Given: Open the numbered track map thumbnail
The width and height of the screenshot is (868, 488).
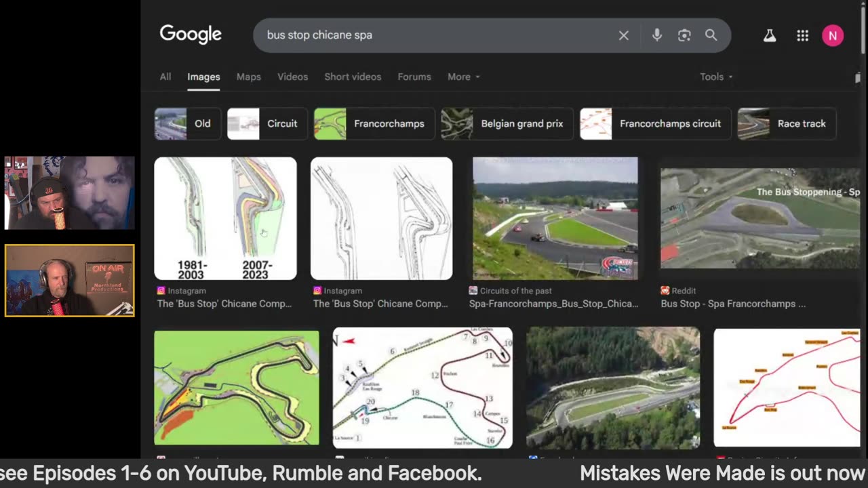Looking at the screenshot, I should click(422, 388).
